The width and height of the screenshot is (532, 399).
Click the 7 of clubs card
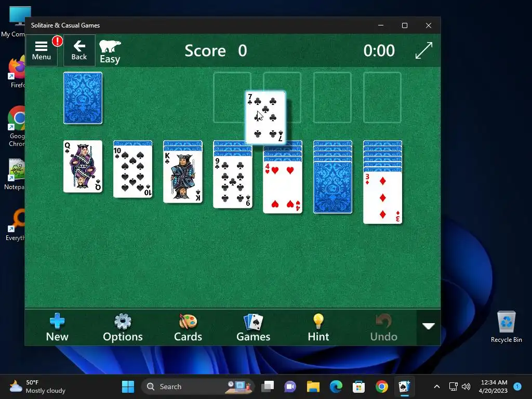click(265, 117)
